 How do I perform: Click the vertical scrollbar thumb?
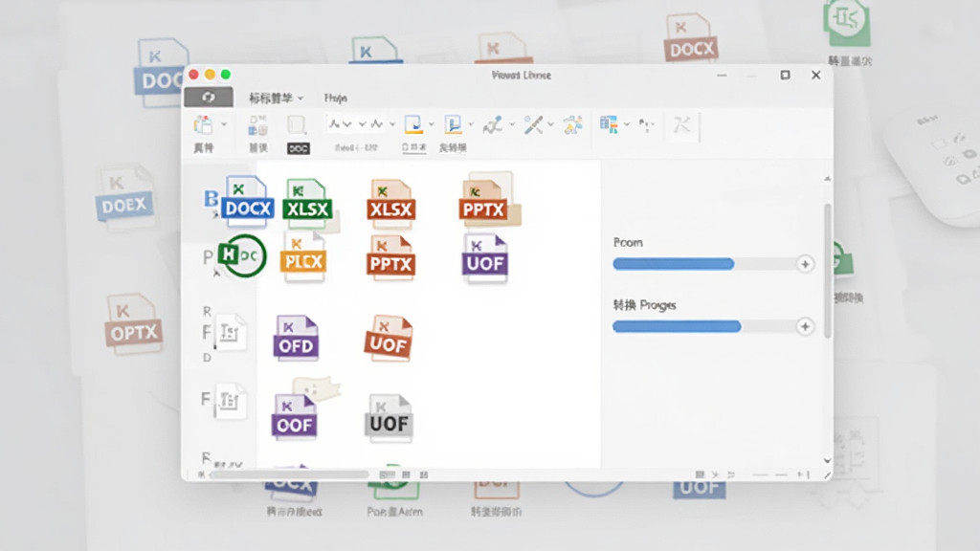tap(828, 271)
